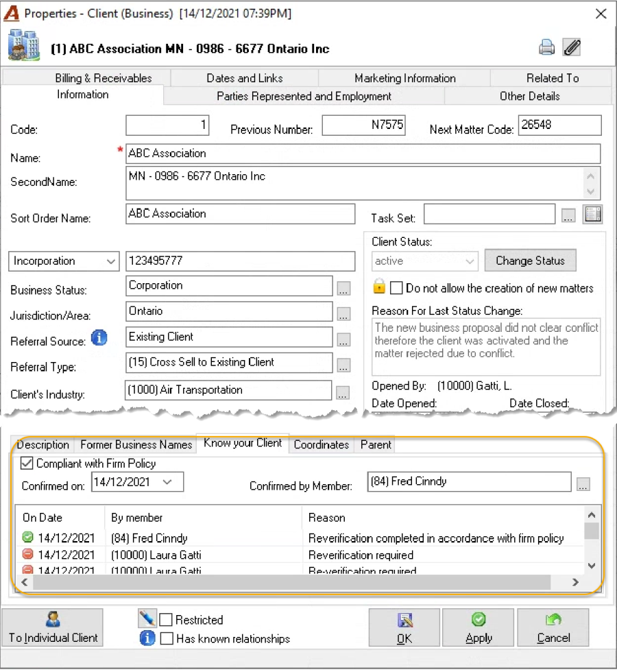The height and width of the screenshot is (672, 617).
Task: Open the Related To tab
Action: point(553,78)
